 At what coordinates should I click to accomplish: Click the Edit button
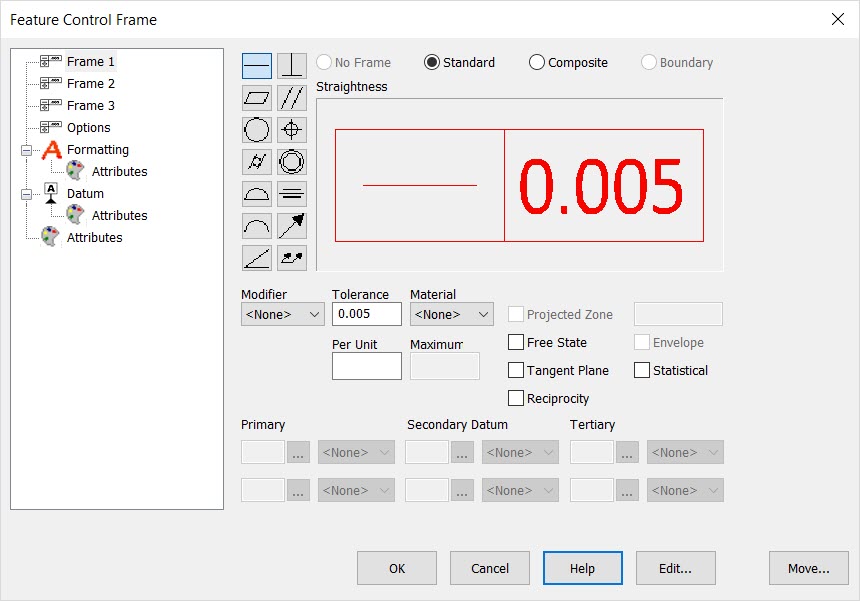coord(675,568)
